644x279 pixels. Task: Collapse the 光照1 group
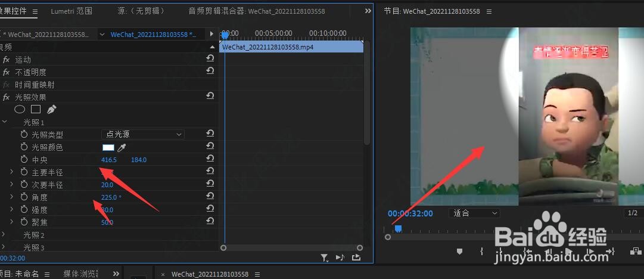(x=4, y=122)
